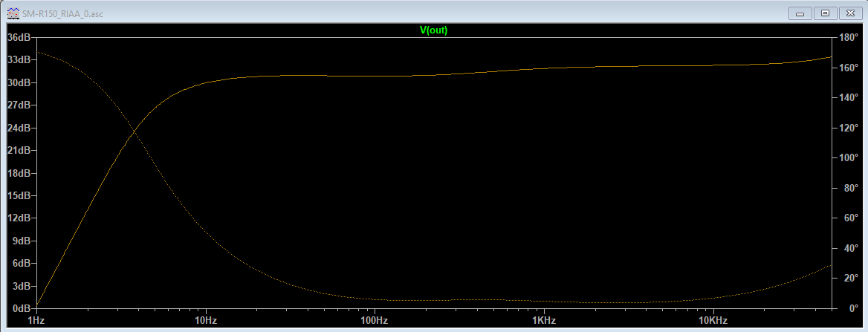Click the LTspice waveform window icon
868x332 pixels.
pyautogui.click(x=13, y=13)
